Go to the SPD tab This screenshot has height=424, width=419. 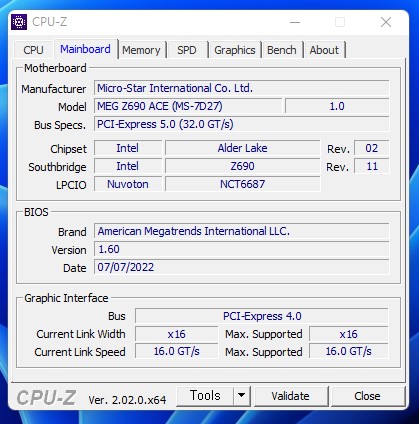(187, 50)
